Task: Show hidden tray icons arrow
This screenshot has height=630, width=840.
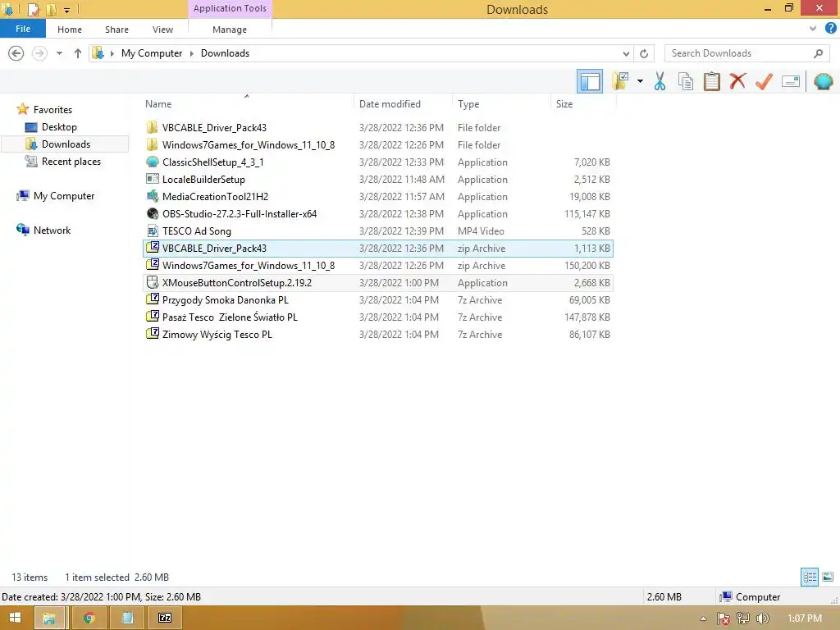Action: pos(703,619)
